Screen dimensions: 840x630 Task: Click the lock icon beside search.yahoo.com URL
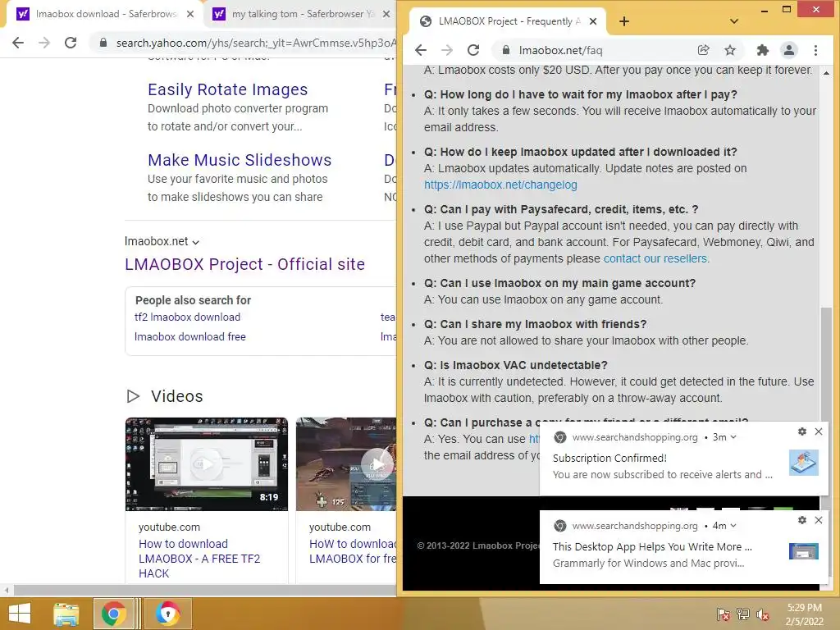tap(103, 43)
